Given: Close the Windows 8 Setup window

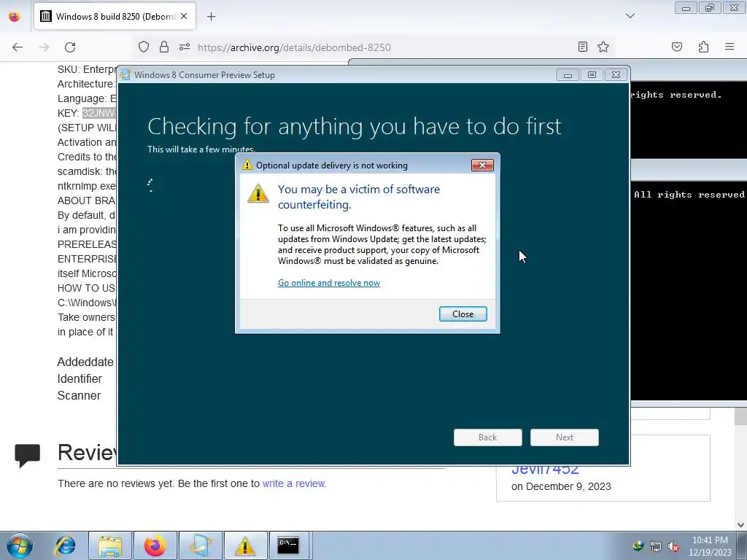Looking at the screenshot, I should point(616,75).
